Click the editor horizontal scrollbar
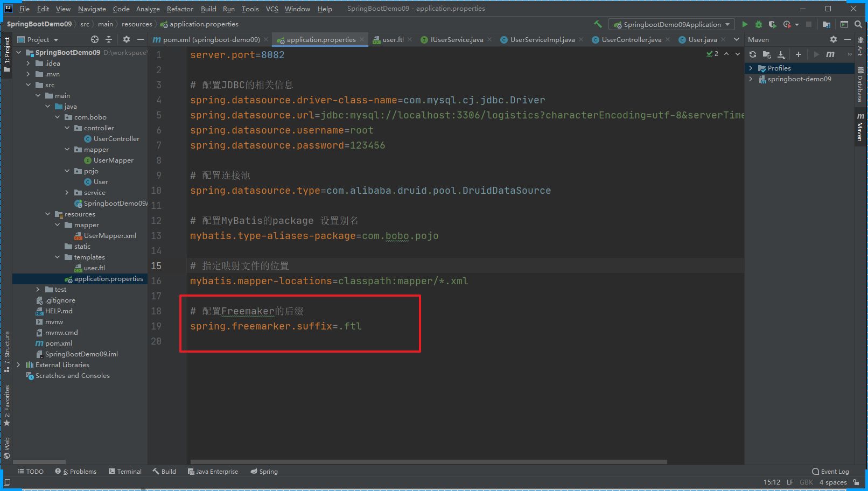The image size is (868, 491). click(x=429, y=462)
